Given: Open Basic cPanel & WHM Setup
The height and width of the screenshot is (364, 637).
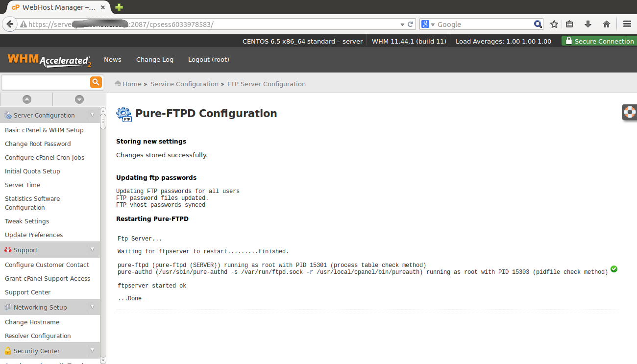Looking at the screenshot, I should coord(44,130).
